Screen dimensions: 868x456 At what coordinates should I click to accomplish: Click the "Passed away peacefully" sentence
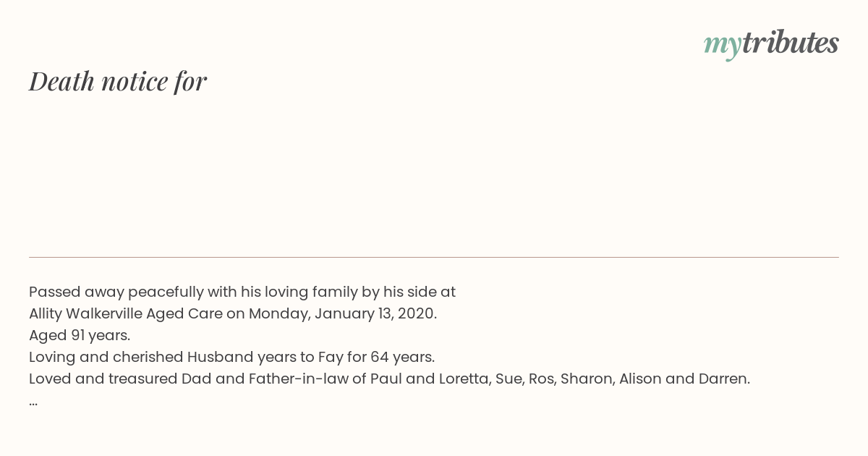click(x=242, y=292)
